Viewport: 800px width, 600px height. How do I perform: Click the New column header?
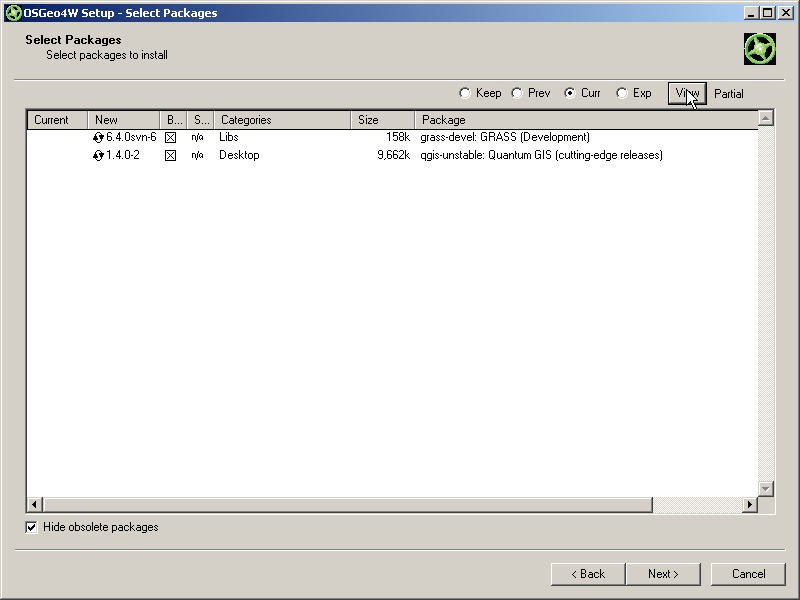pyautogui.click(x=123, y=120)
